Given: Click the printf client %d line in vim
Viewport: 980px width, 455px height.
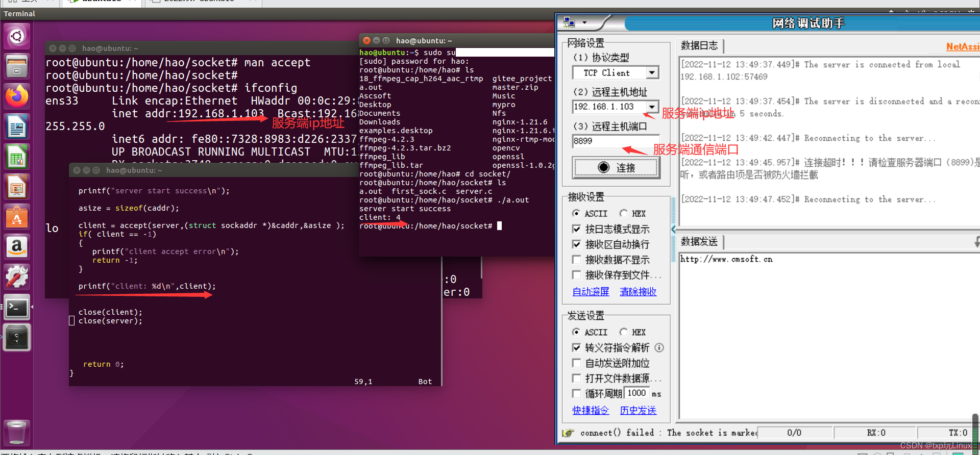Looking at the screenshot, I should click(x=147, y=286).
